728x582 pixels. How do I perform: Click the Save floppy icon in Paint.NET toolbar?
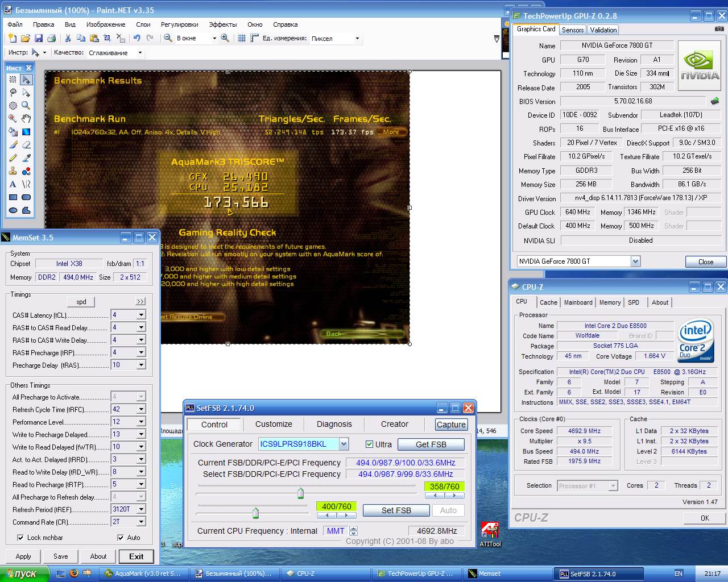[x=39, y=38]
